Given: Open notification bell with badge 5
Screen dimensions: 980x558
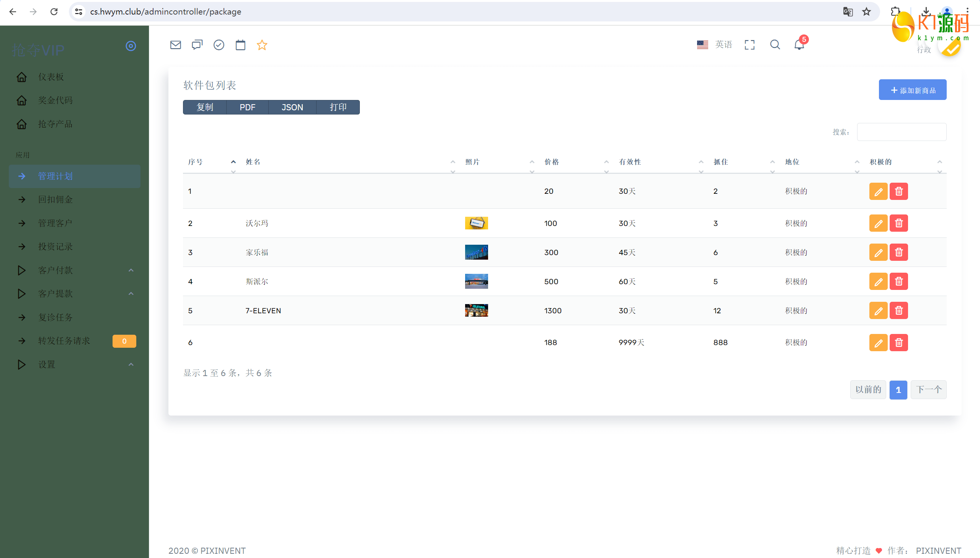Looking at the screenshot, I should pyautogui.click(x=799, y=44).
